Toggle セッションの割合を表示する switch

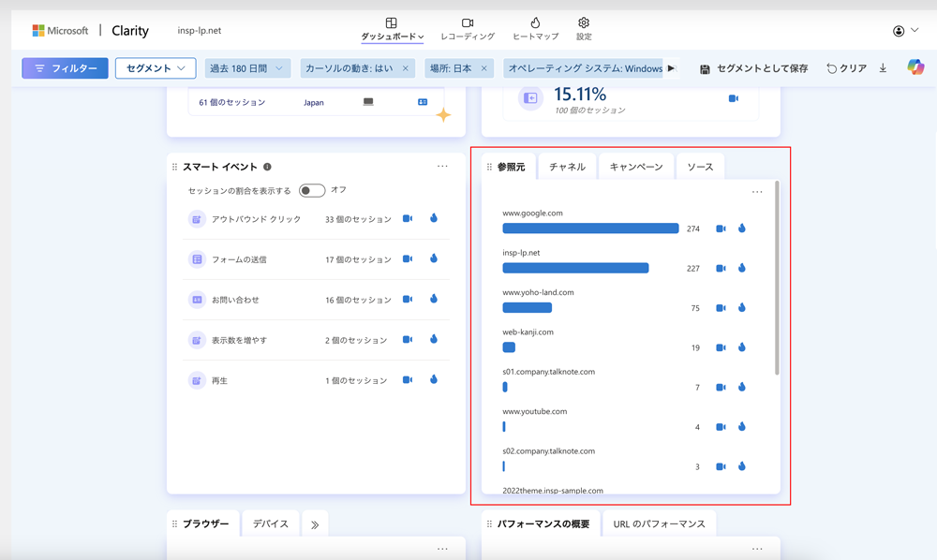point(312,190)
